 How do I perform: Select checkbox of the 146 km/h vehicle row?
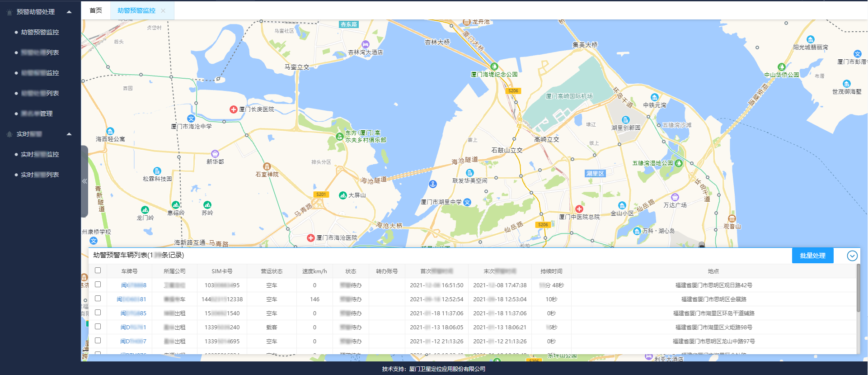[x=98, y=299]
